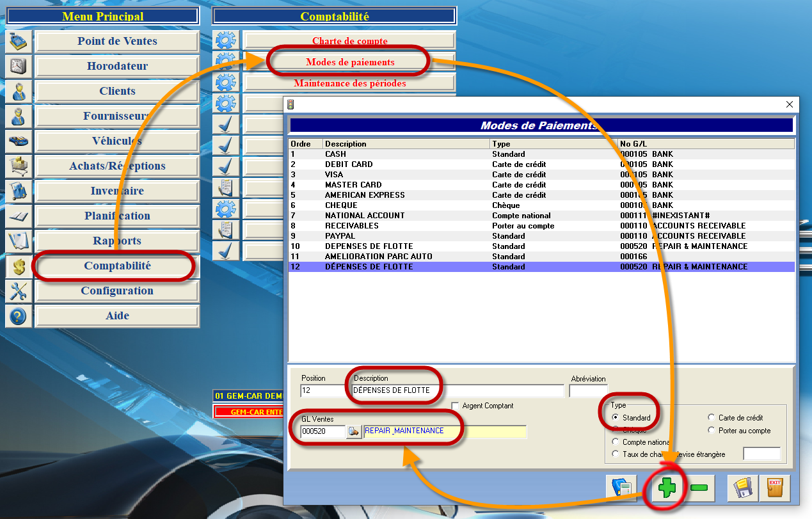This screenshot has height=519, width=812.
Task: Open the Achats/Réceptions section
Action: pos(117,166)
